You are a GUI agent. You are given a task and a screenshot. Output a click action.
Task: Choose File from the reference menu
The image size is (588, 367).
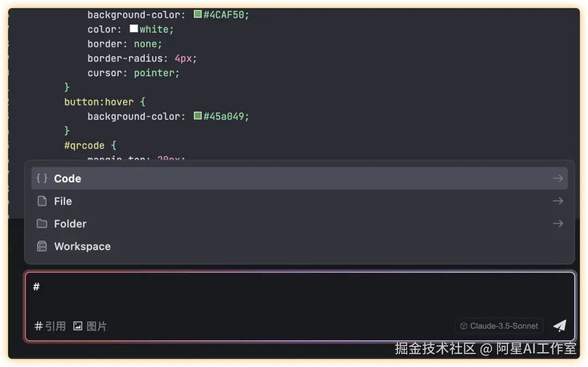coord(299,201)
